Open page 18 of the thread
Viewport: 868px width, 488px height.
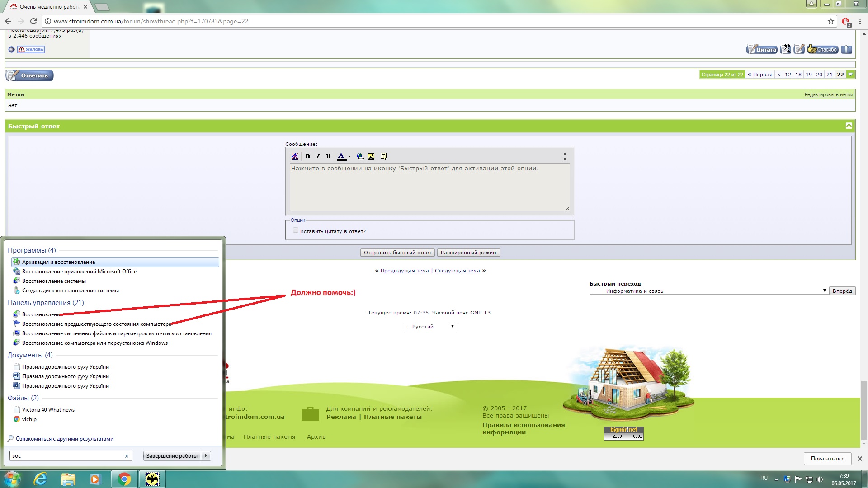[798, 75]
